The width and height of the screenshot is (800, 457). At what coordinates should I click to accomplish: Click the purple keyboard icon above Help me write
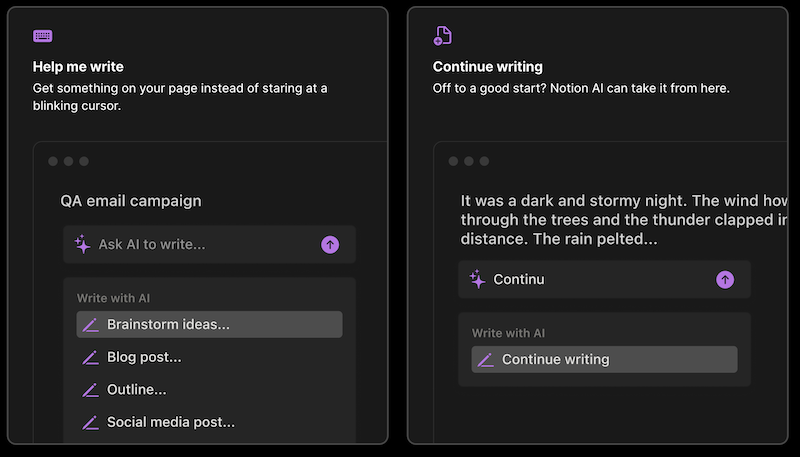[42, 36]
